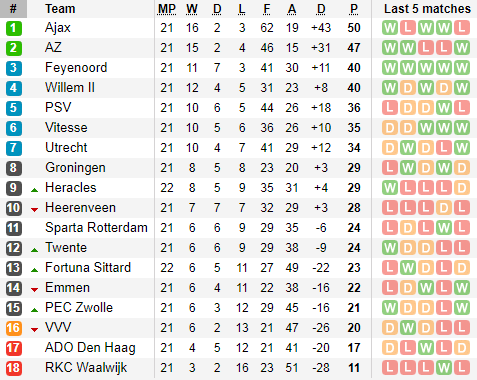
Task: Click the # rank column header
Action: 13,9
